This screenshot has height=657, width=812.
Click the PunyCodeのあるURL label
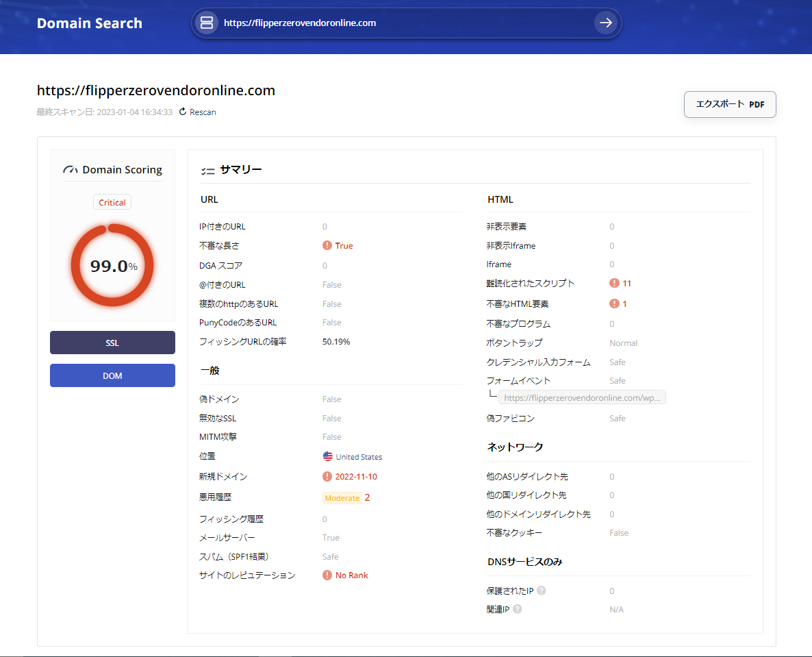(238, 322)
